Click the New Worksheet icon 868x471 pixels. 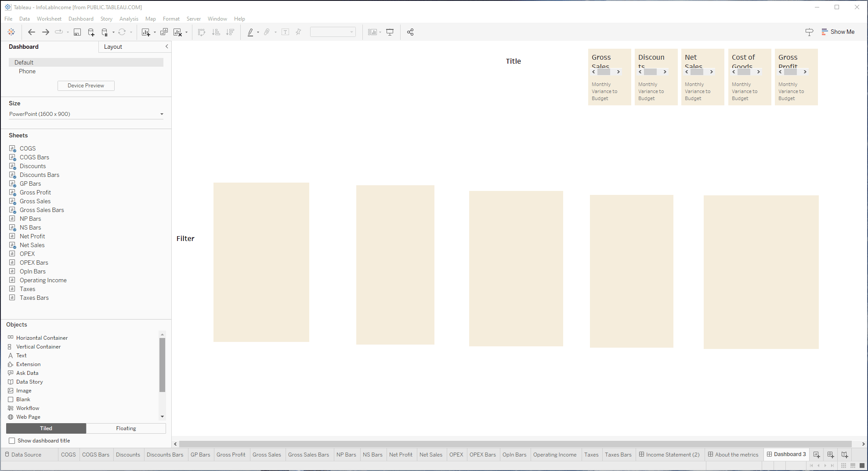tap(146, 32)
